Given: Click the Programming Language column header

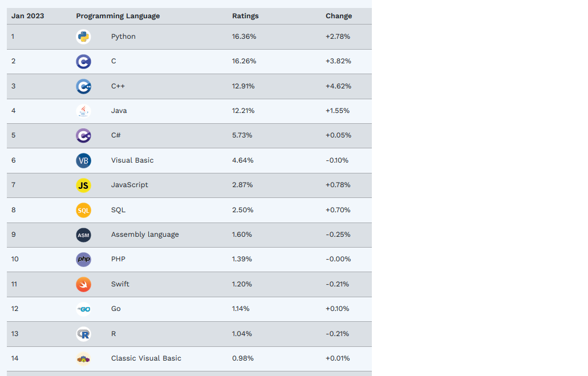Looking at the screenshot, I should click(117, 16).
